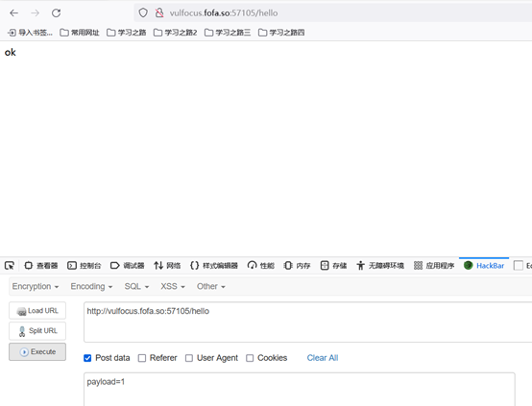Screen dimensions: 532x406
Task: Click the Clear All link
Action: [323, 358]
